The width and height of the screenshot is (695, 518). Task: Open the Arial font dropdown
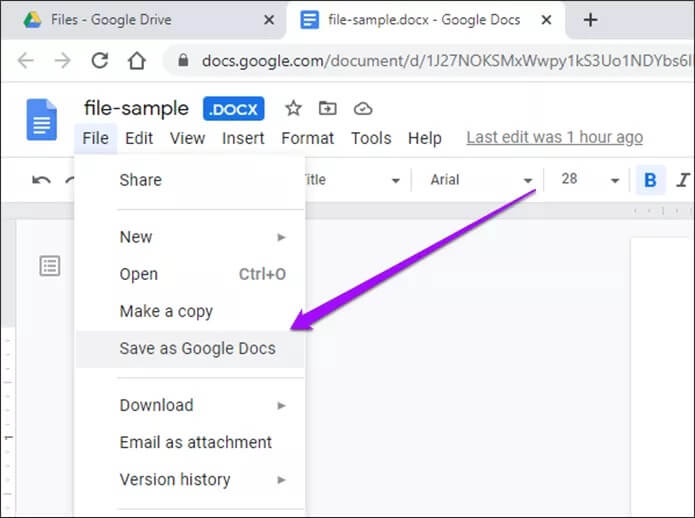[x=481, y=180]
